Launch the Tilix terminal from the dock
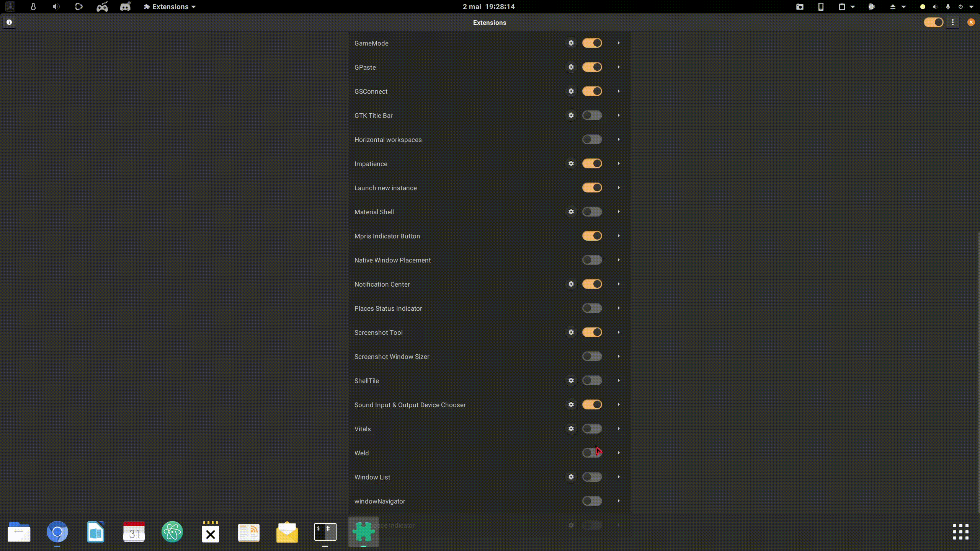Screen dimensions: 980x551 click(325, 532)
